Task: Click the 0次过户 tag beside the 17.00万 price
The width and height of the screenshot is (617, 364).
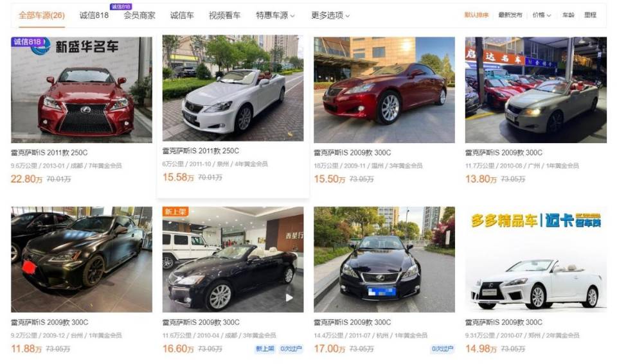Action: tap(443, 349)
